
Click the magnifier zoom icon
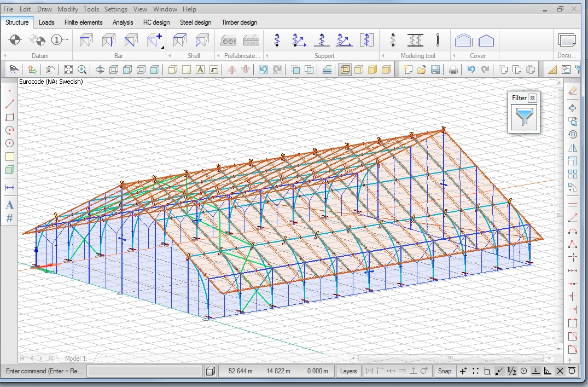(x=82, y=70)
